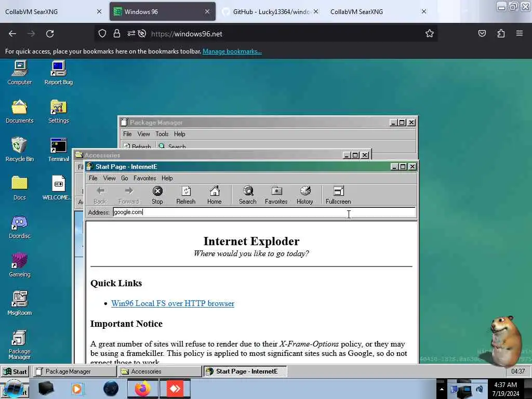Open the Windows 96 Start button
This screenshot has width=532, height=399.
(15, 371)
